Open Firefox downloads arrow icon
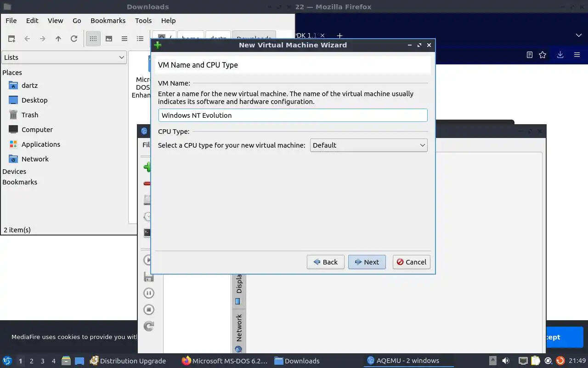This screenshot has height=368, width=588. pos(560,55)
